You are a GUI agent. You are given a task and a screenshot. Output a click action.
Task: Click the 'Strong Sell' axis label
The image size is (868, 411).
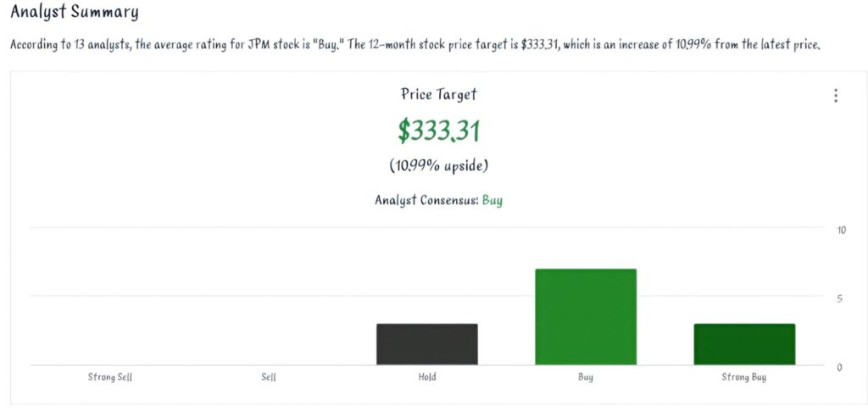pyautogui.click(x=110, y=376)
